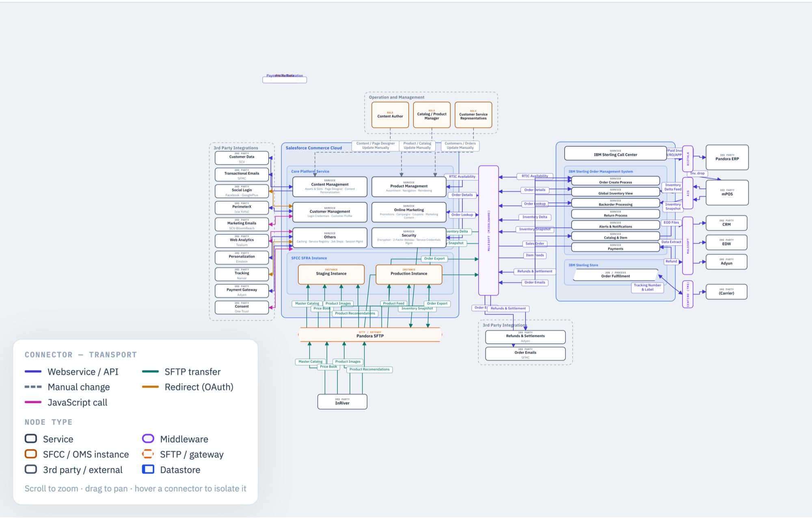This screenshot has width=812, height=518.
Task: Click the Marketing Emails node
Action: tap(242, 224)
